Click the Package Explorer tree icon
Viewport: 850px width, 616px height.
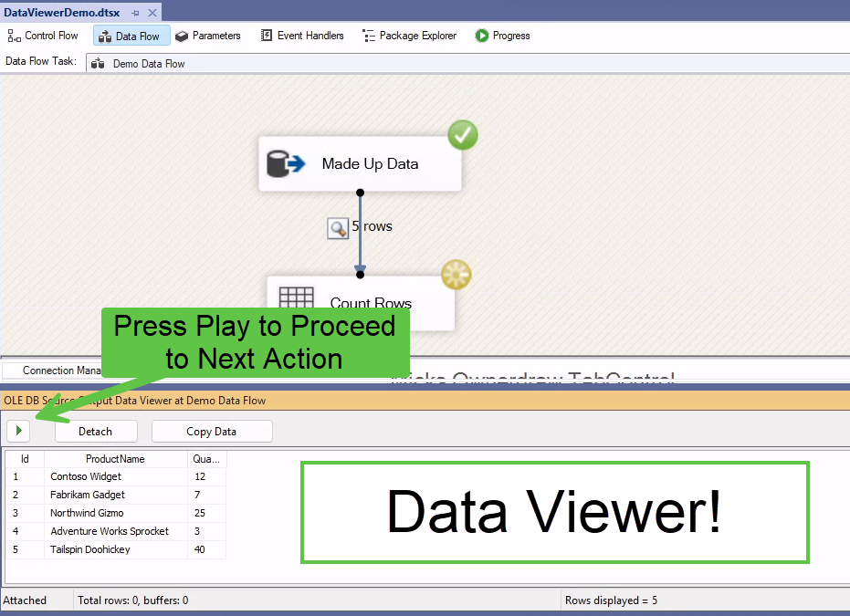(x=369, y=36)
